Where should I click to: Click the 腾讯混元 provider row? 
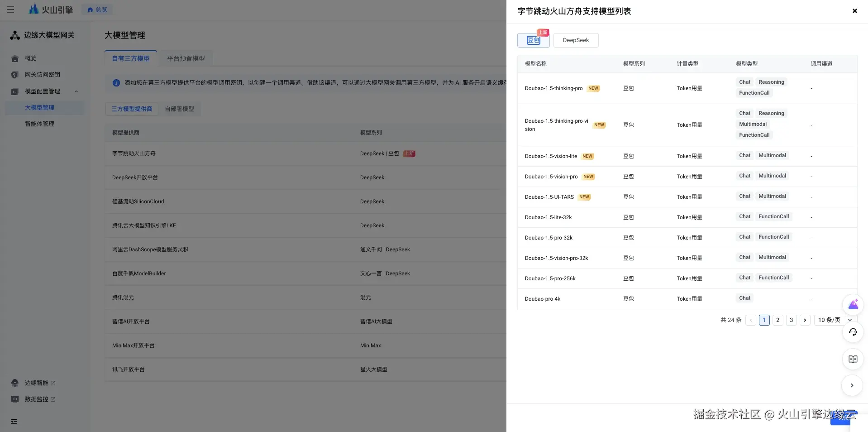coord(305,298)
